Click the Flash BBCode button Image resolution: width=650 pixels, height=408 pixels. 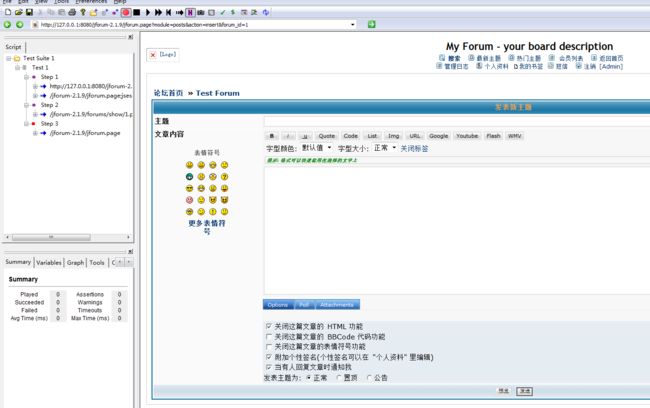click(x=493, y=136)
